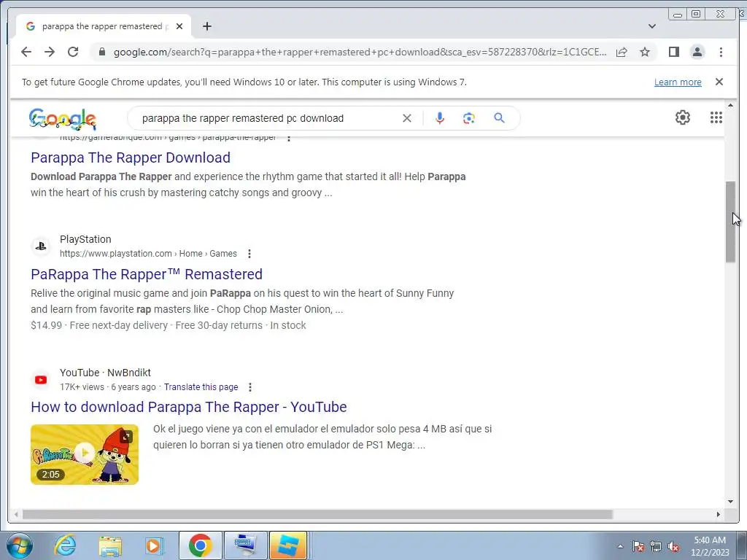Go to Google home via logo
The image size is (747, 560).
[63, 119]
